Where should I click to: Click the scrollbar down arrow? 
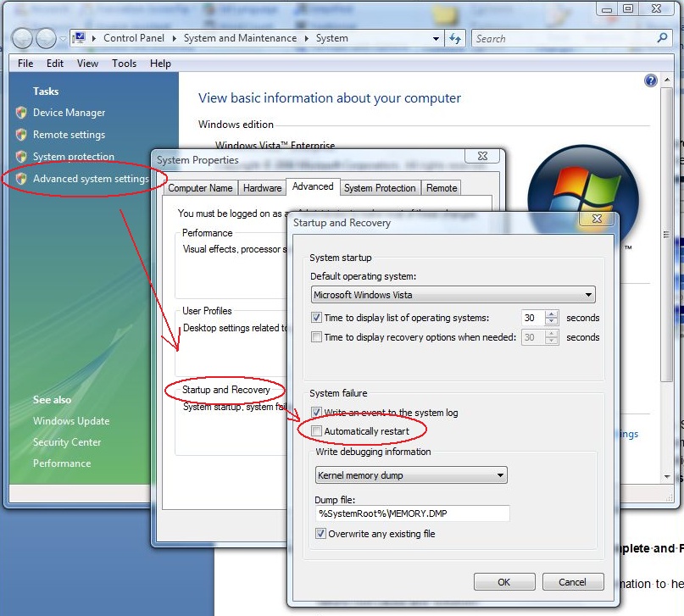point(666,476)
